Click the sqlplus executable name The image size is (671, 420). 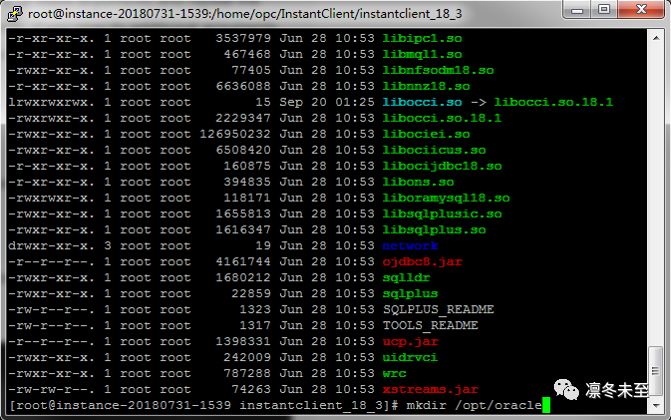[410, 294]
